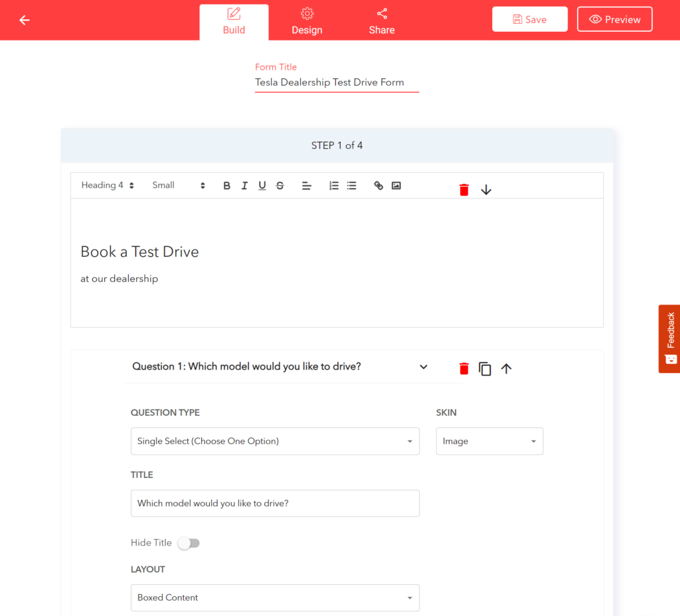Open the text alignment option
680x616 pixels.
coord(306,185)
